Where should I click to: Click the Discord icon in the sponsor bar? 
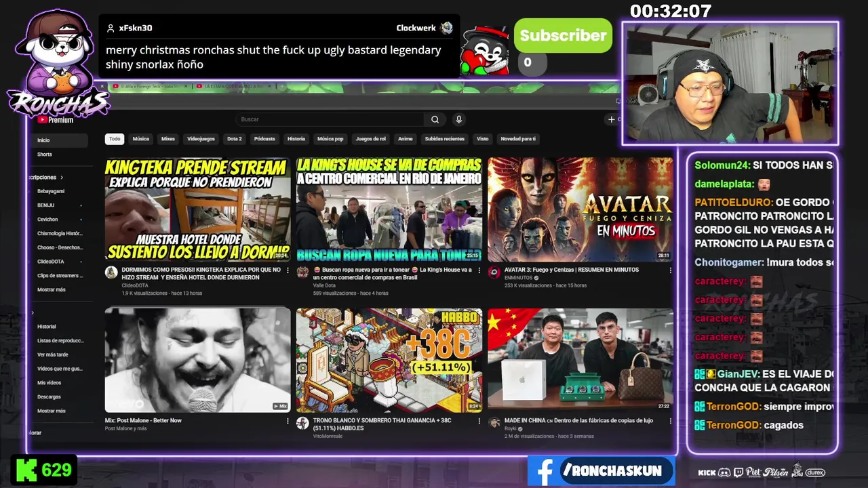(724, 472)
